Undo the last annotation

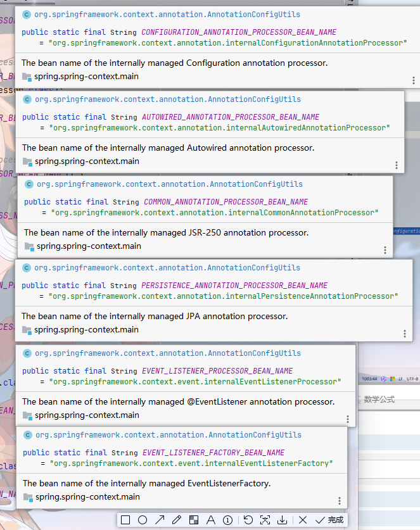click(x=248, y=519)
